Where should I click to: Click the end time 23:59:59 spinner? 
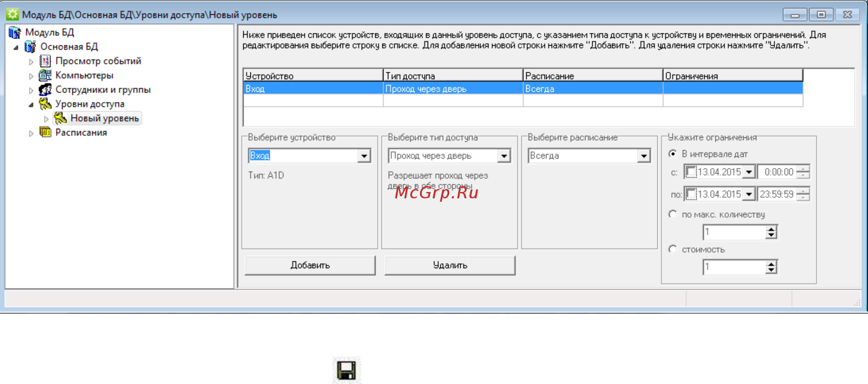(803, 194)
